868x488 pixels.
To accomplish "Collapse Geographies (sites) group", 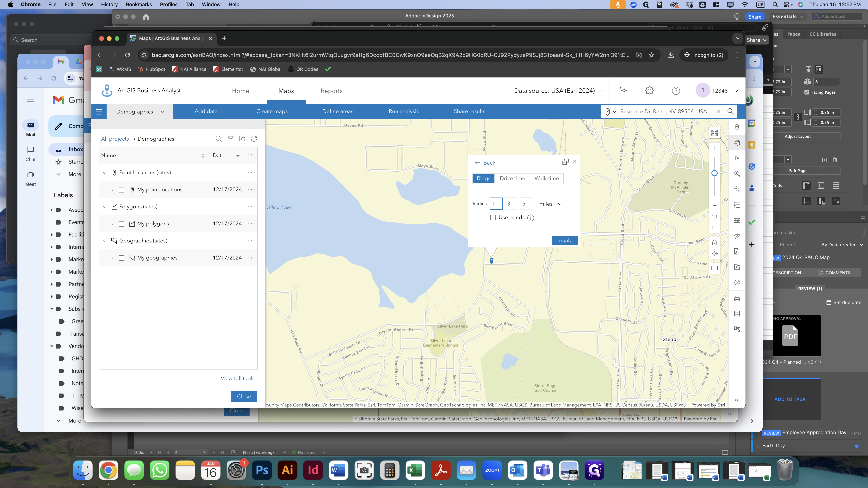I will pyautogui.click(x=104, y=241).
